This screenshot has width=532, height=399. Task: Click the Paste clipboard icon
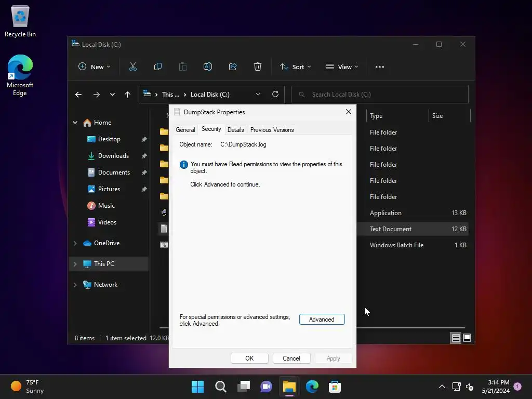pos(182,67)
